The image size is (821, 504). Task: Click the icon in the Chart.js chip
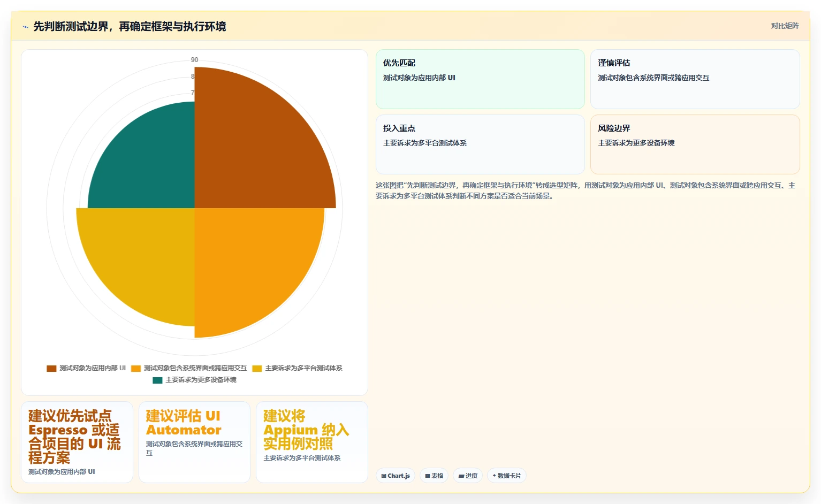point(384,476)
